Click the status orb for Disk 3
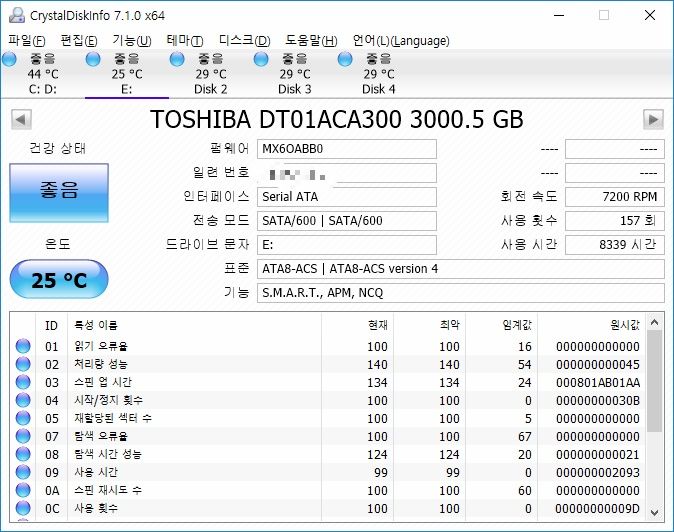The image size is (674, 532). click(x=261, y=59)
